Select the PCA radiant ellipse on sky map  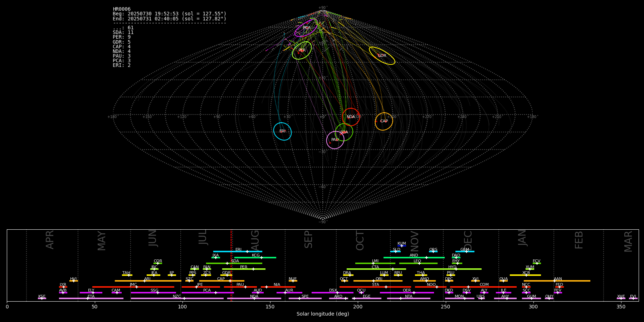[x=306, y=28]
